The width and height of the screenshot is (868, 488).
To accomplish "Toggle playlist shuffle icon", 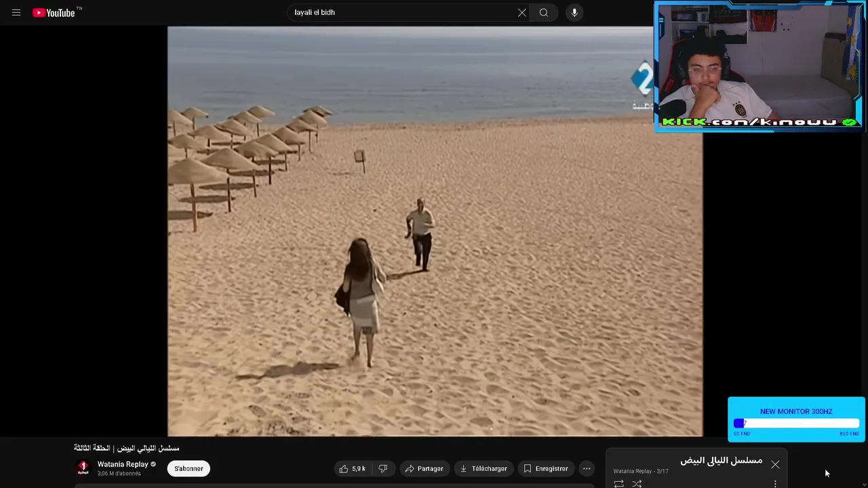I will [x=637, y=483].
